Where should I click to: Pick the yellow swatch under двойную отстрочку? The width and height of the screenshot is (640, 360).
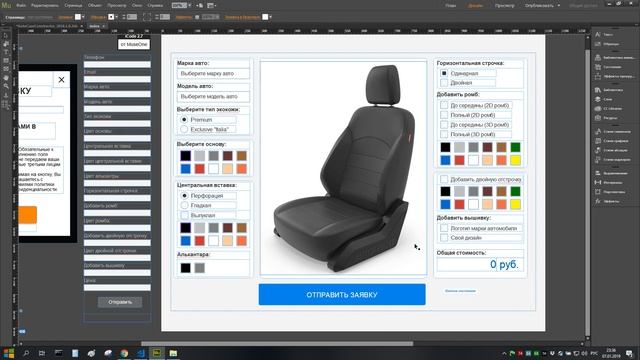pyautogui.click(x=516, y=204)
